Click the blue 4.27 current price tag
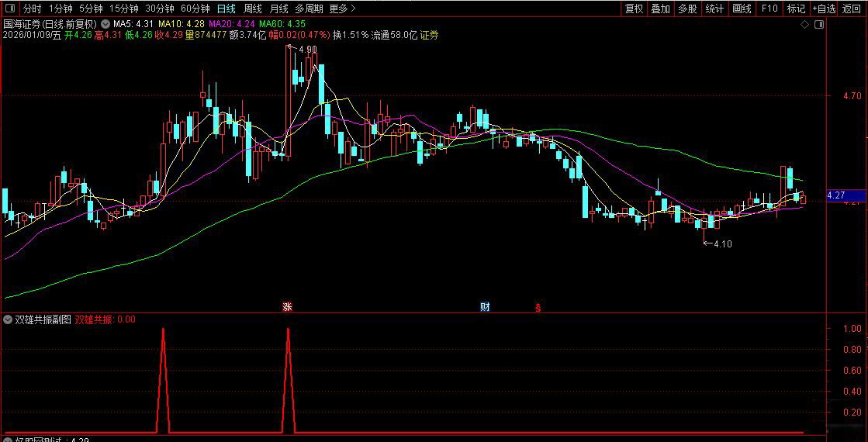This screenshot has width=868, height=442. click(x=846, y=195)
